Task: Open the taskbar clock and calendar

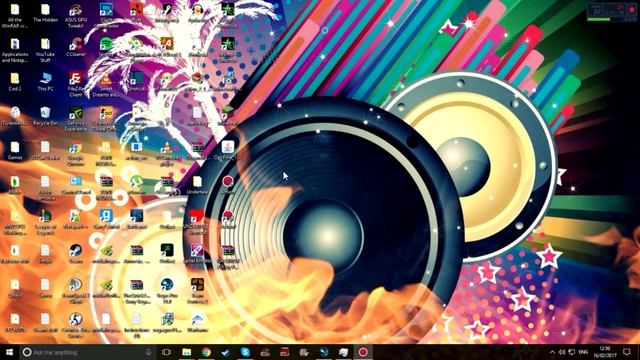Action: (x=605, y=352)
